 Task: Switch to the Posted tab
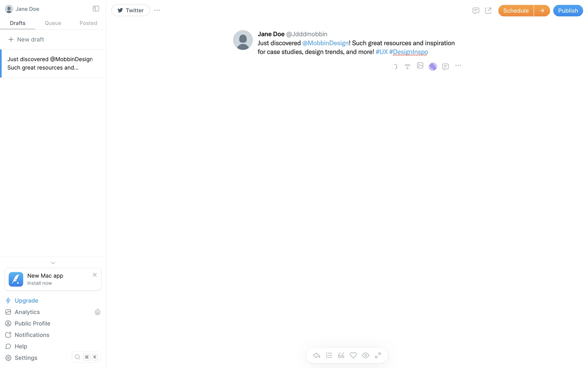[x=88, y=23]
